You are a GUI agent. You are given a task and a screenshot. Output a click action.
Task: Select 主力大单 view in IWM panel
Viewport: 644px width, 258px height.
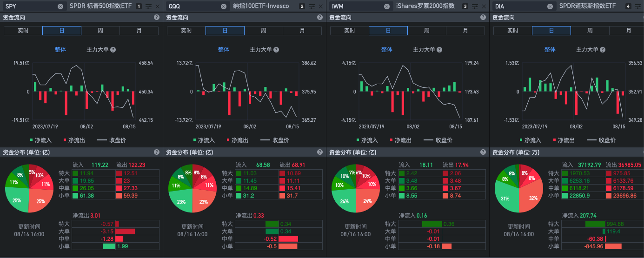pos(425,50)
